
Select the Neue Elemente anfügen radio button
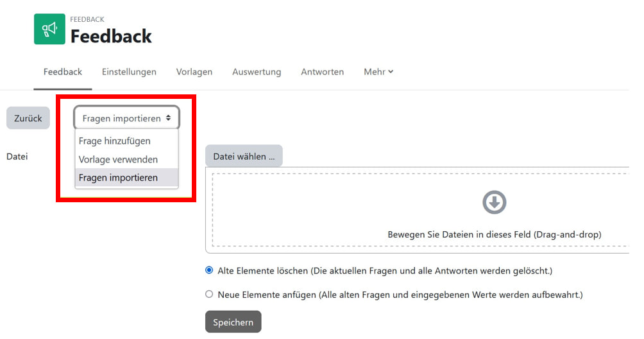coord(209,295)
